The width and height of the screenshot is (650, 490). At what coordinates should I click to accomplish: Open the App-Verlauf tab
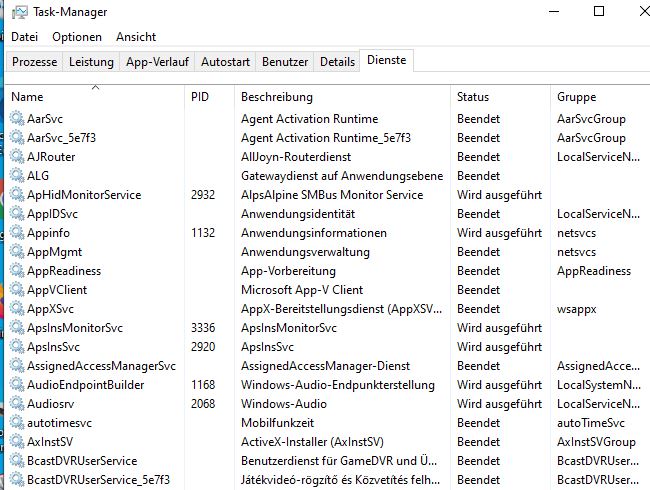[x=157, y=62]
